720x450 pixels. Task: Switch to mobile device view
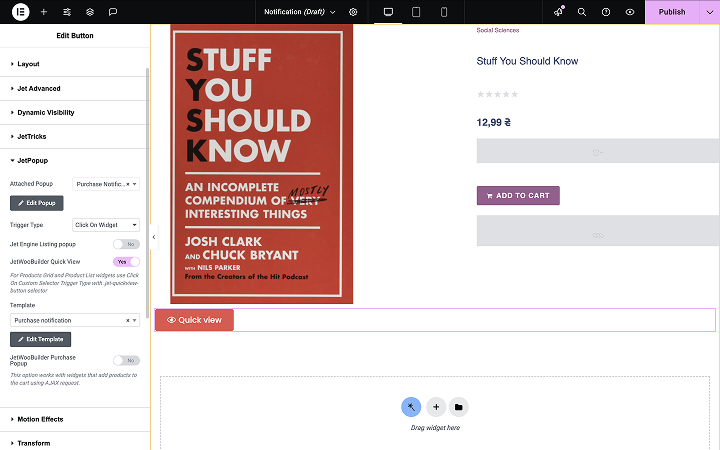444,12
